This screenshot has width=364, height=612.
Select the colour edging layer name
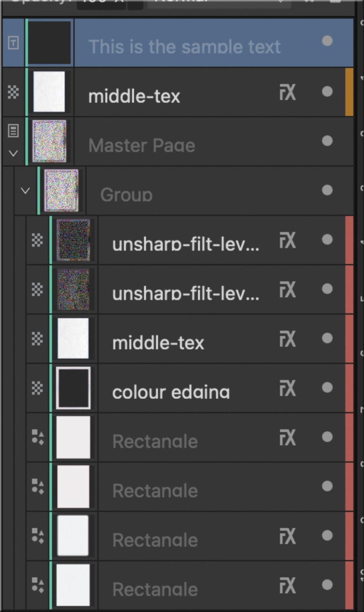coord(171,392)
